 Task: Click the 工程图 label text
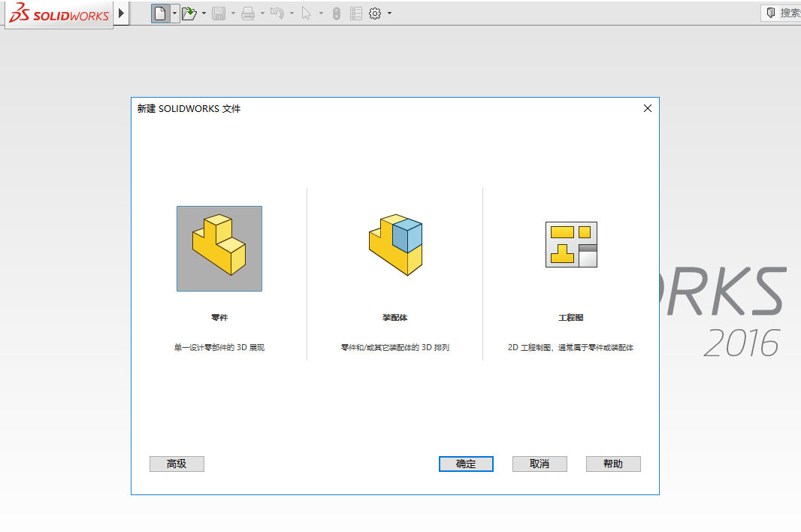coord(570,317)
